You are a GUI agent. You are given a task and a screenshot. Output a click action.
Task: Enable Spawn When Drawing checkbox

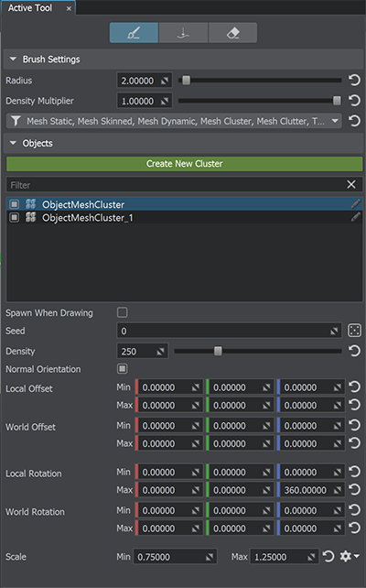(122, 312)
